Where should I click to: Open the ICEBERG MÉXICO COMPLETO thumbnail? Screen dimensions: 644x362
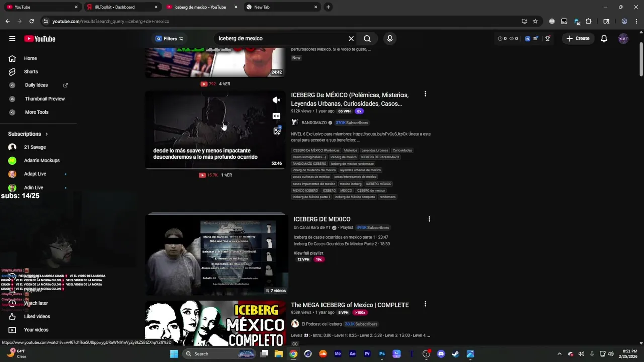215,324
